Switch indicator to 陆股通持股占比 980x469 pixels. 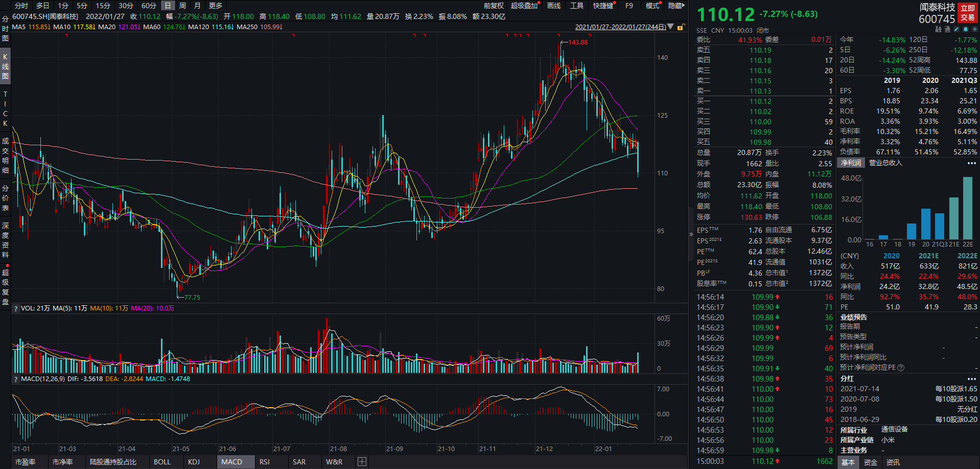(113, 462)
